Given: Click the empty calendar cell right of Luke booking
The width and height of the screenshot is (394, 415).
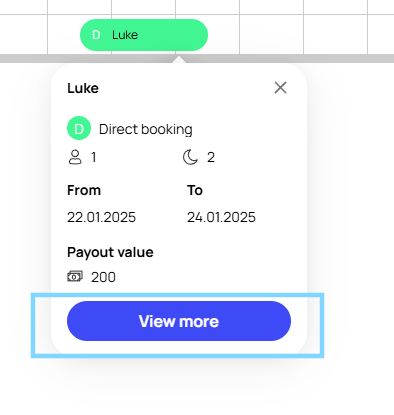Looking at the screenshot, I should point(271,34).
